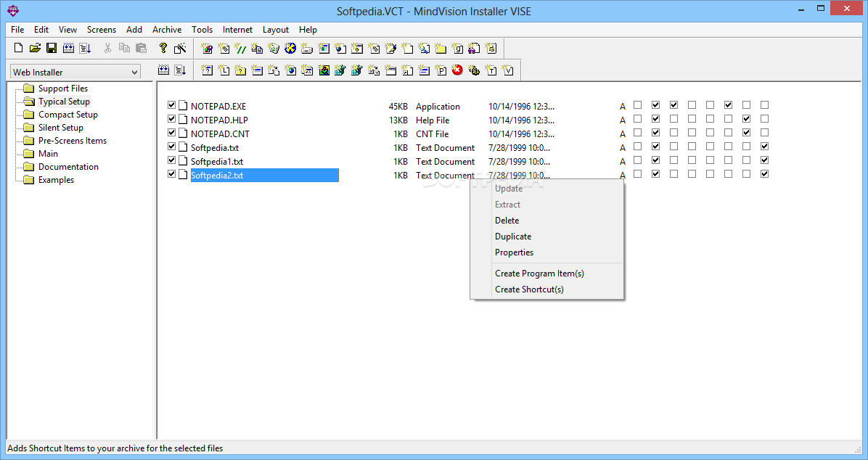Screen dimensions: 868x460
Task: Click the lowercase g action icon
Action: 457,49
